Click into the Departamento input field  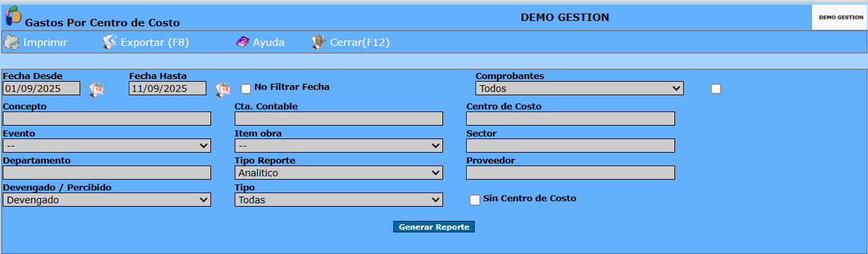coord(107,173)
